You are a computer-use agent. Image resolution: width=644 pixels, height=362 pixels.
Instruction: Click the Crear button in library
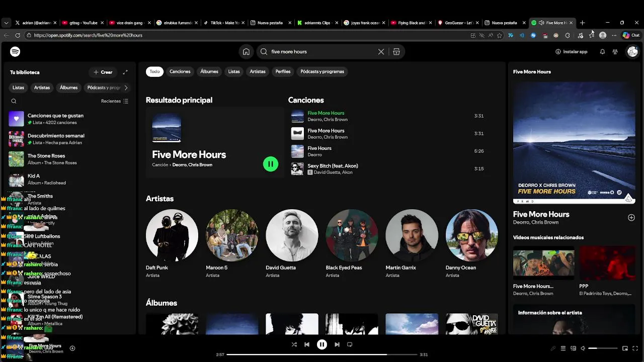[103, 72]
